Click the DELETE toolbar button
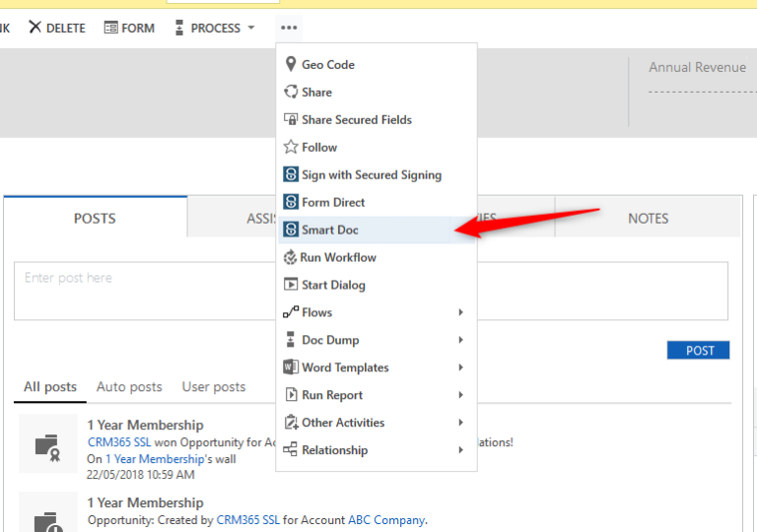Viewport: 757px width, 532px height. point(57,28)
